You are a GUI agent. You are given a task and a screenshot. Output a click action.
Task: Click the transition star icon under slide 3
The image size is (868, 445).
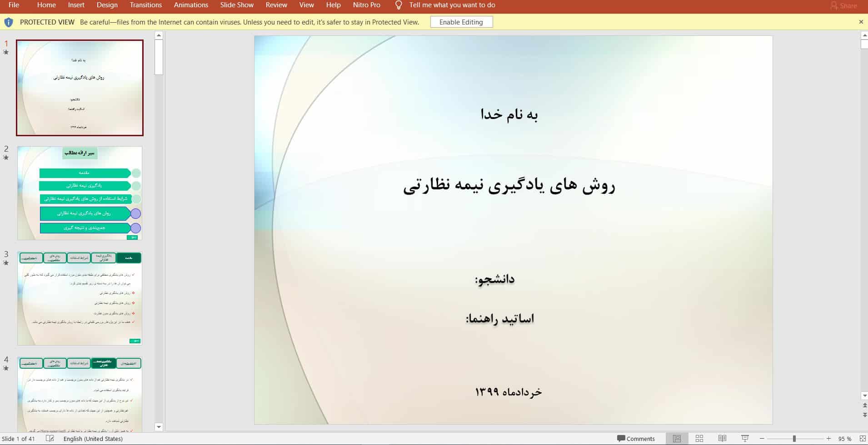click(6, 263)
